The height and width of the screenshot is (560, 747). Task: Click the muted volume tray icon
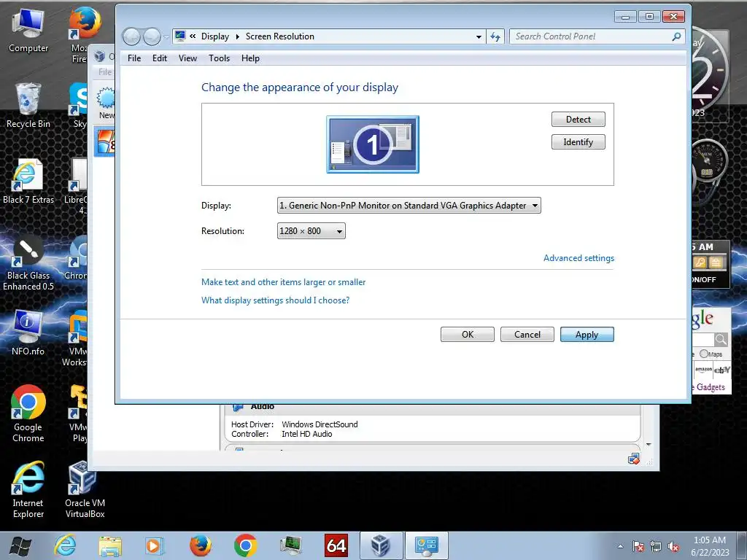(673, 547)
